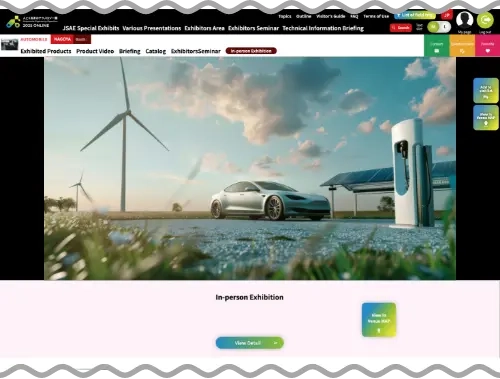Open the orange Questionnaire tile

click(x=462, y=45)
